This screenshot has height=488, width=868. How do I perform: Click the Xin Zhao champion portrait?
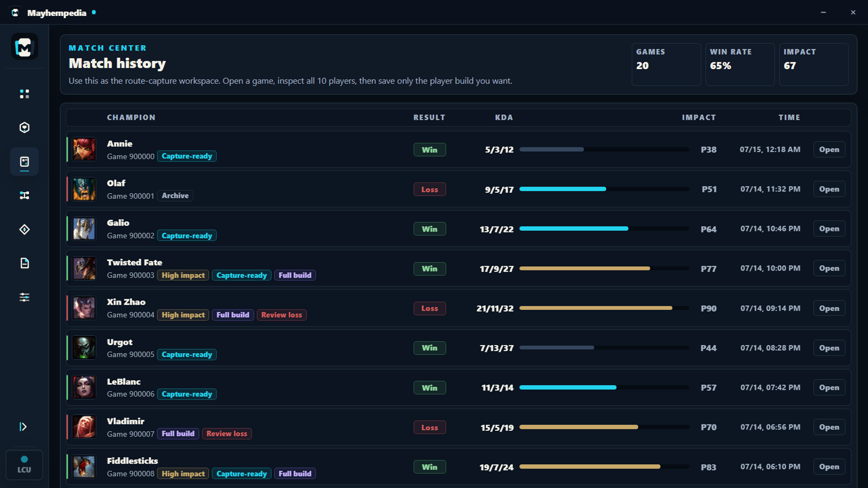coord(84,308)
